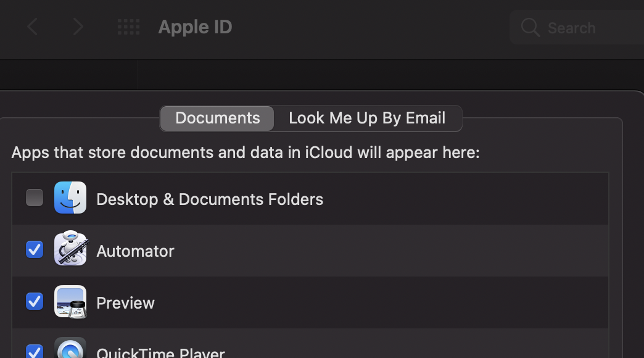Show all preferences grid icon
The image size is (644, 358).
point(128,27)
